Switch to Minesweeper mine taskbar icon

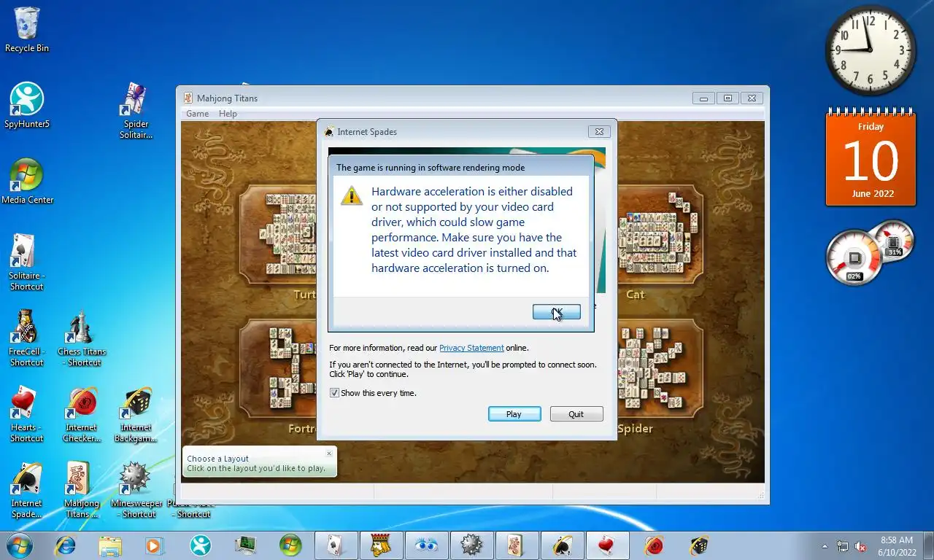click(471, 545)
